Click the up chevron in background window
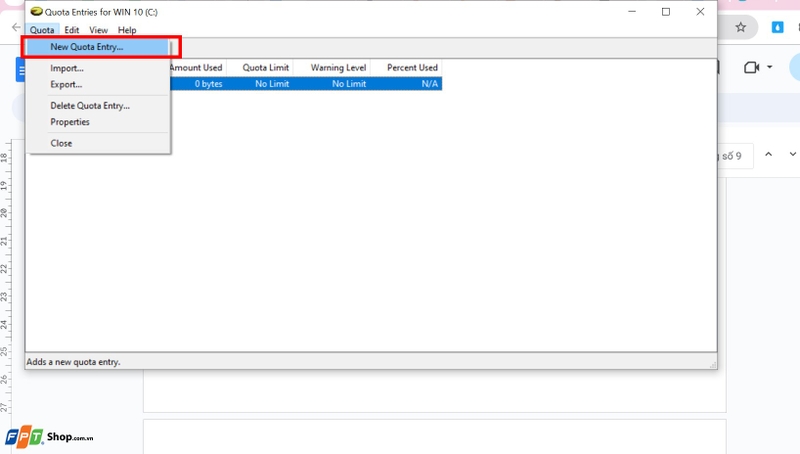This screenshot has width=800, height=454. [x=768, y=154]
